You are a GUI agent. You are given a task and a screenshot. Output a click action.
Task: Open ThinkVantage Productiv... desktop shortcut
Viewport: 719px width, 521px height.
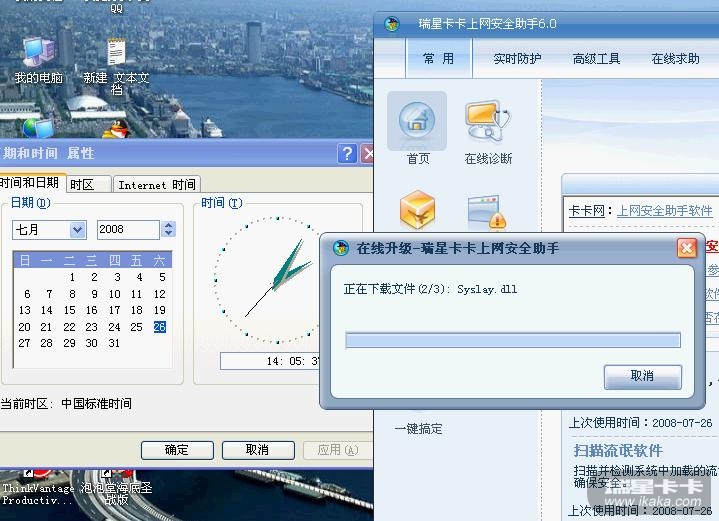click(38, 490)
